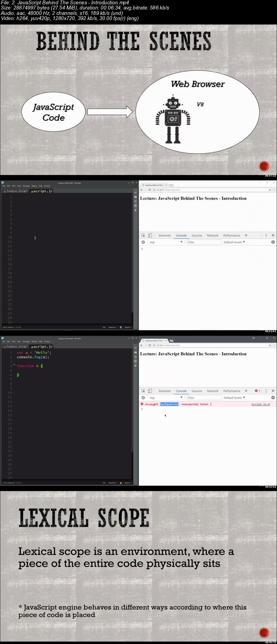Image resolution: width=277 pixels, height=644 pixels.
Task: Click the green lint checkmark in Brackets status bar
Action: coord(121,327)
